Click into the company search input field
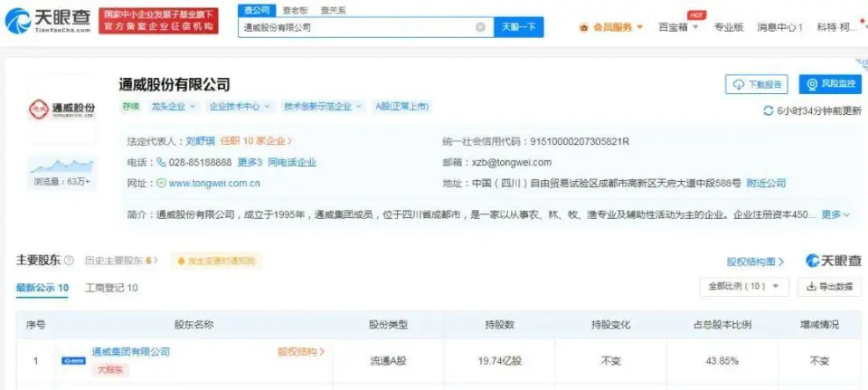 click(x=357, y=27)
